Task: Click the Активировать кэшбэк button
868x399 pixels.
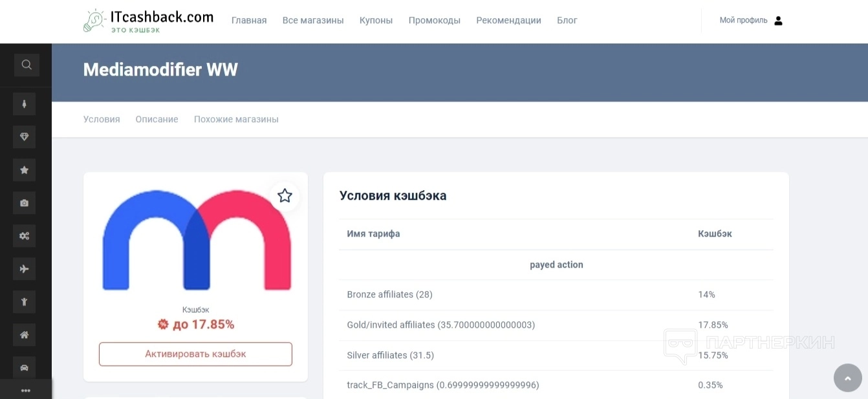Action: [x=195, y=354]
